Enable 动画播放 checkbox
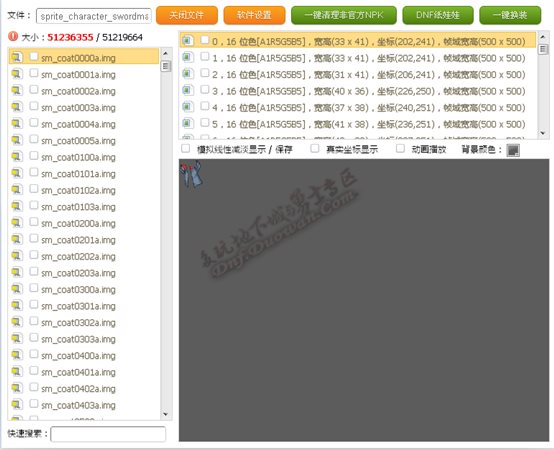This screenshot has width=554, height=450. click(x=400, y=148)
